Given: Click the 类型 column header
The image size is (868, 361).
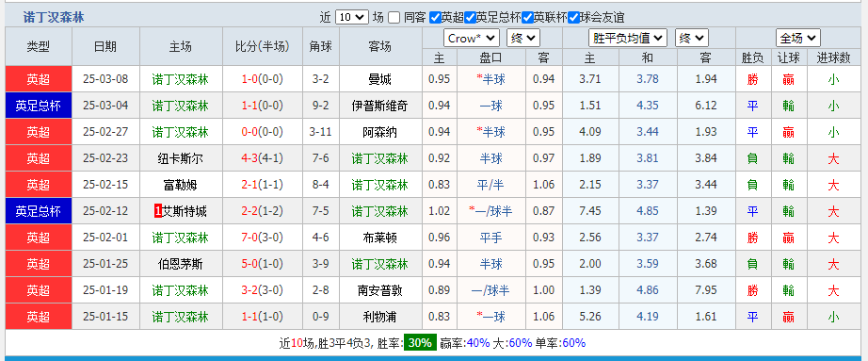Looking at the screenshot, I should [x=39, y=46].
